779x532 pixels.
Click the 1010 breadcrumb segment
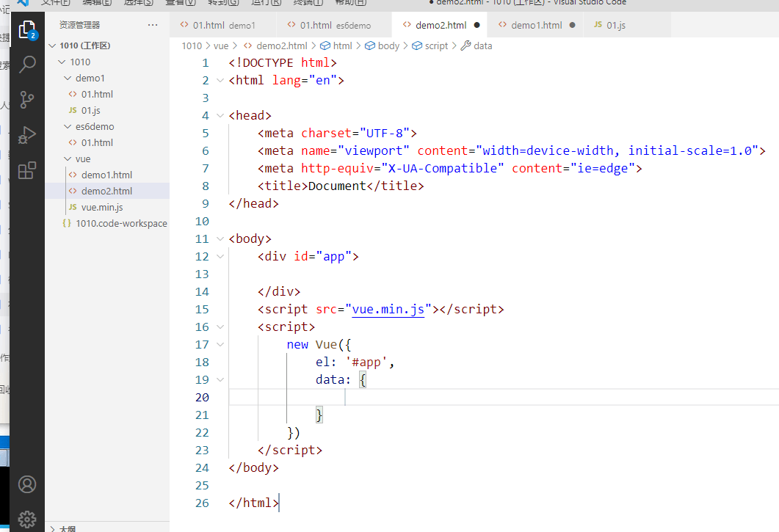pos(192,45)
